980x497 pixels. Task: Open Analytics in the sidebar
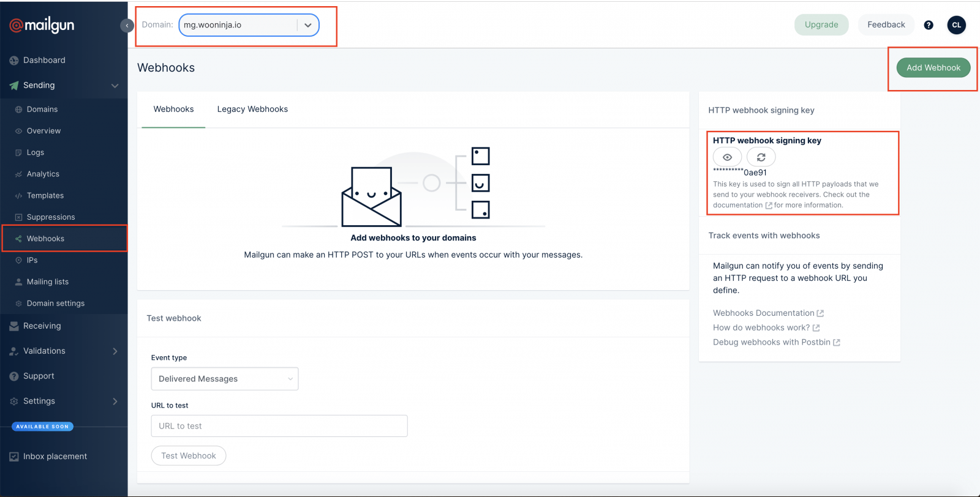point(43,174)
